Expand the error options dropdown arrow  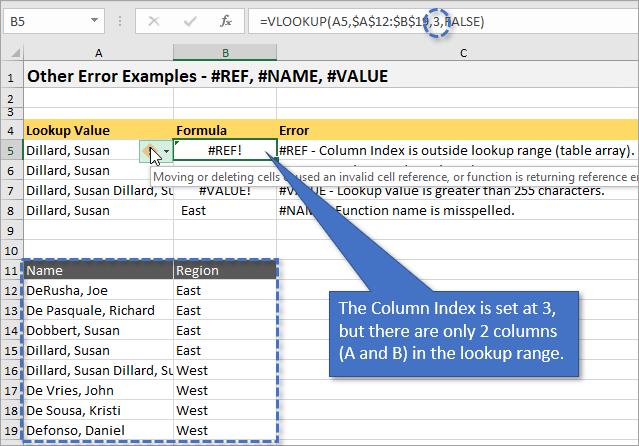166,151
